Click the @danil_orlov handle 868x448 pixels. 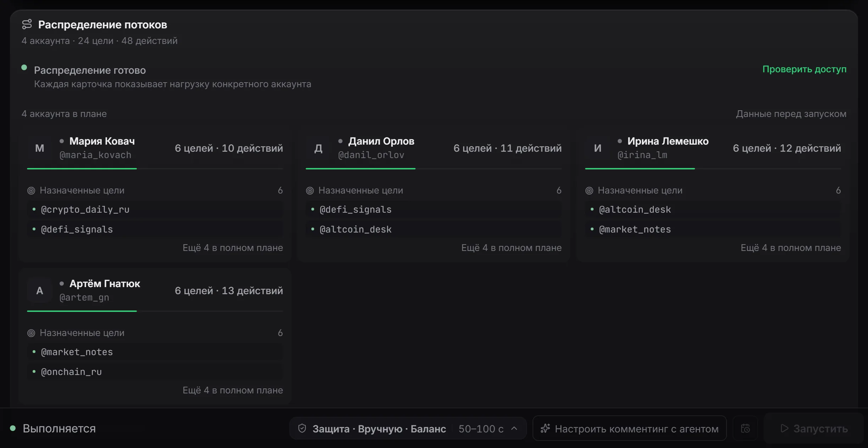[371, 155]
